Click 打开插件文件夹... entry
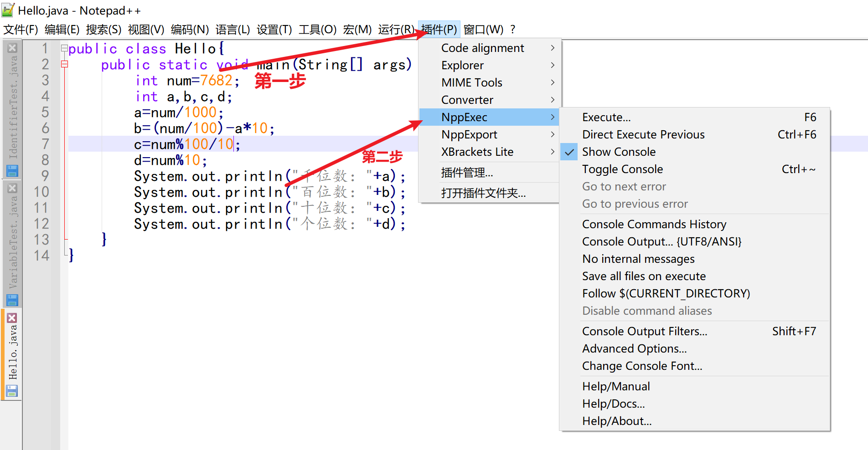 pyautogui.click(x=489, y=193)
